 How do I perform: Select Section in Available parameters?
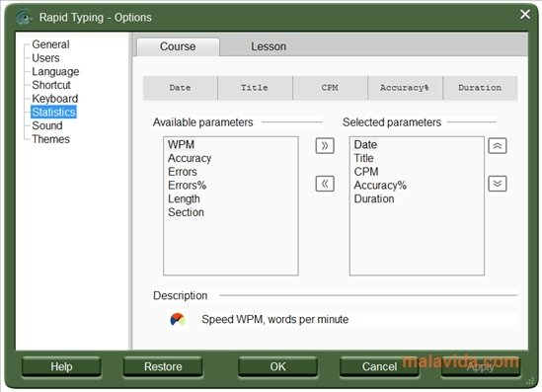click(x=186, y=212)
